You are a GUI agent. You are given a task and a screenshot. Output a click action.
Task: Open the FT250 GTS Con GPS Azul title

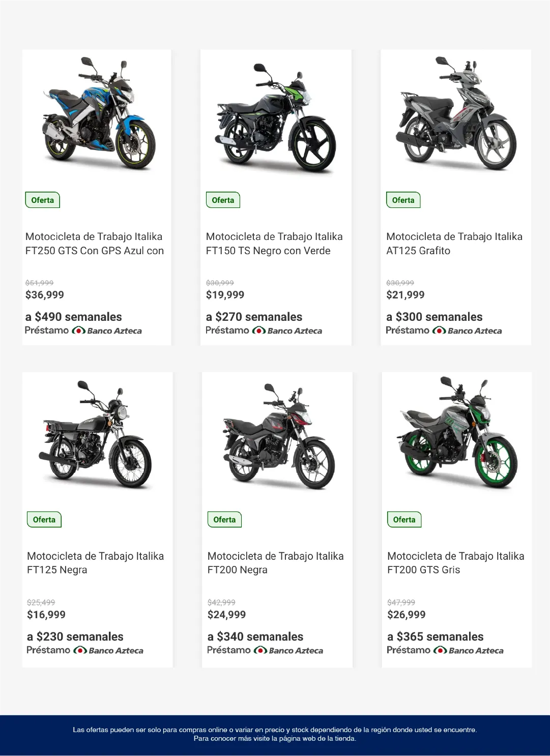95,244
